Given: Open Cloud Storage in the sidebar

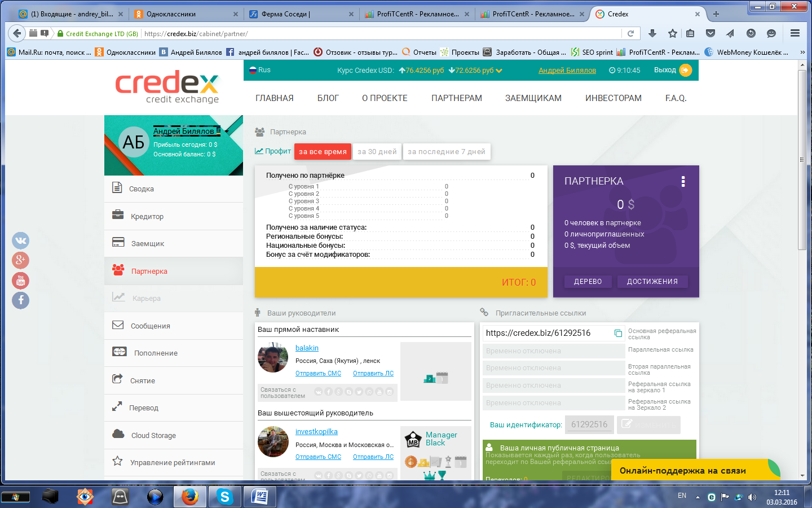Looking at the screenshot, I should tap(174, 435).
